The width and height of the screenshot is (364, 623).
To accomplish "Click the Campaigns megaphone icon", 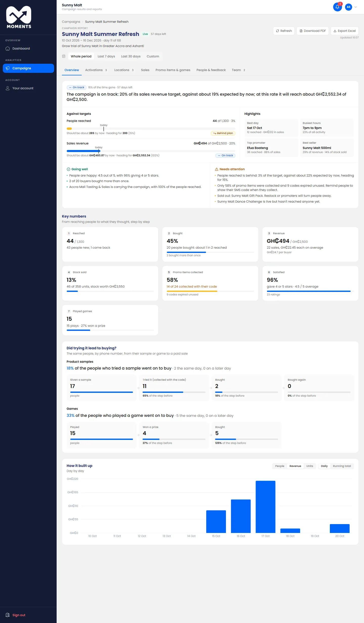I will [x=8, y=68].
